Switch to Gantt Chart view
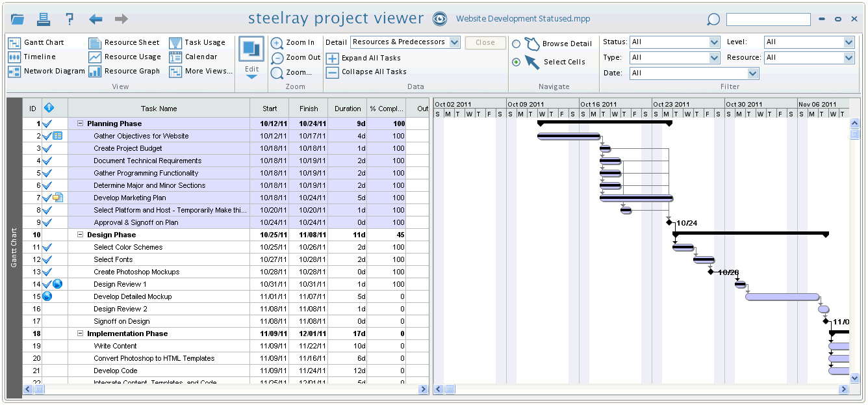This screenshot has width=868, height=405. [x=36, y=42]
